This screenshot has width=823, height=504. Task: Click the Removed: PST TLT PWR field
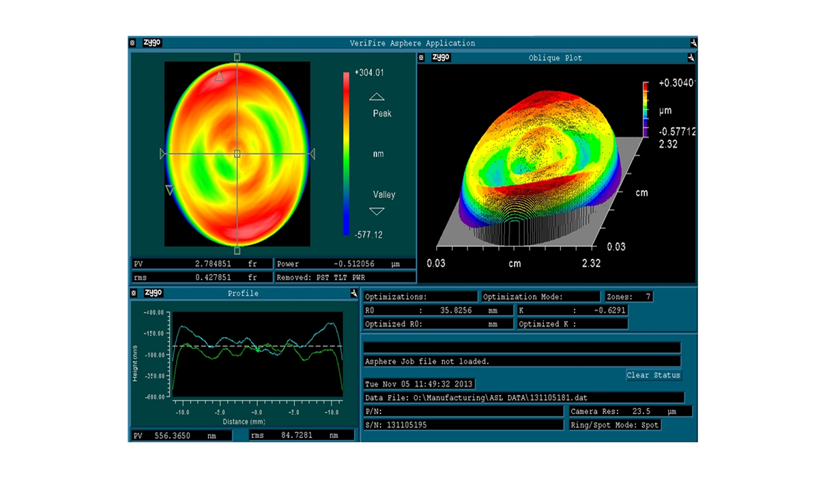click(345, 278)
